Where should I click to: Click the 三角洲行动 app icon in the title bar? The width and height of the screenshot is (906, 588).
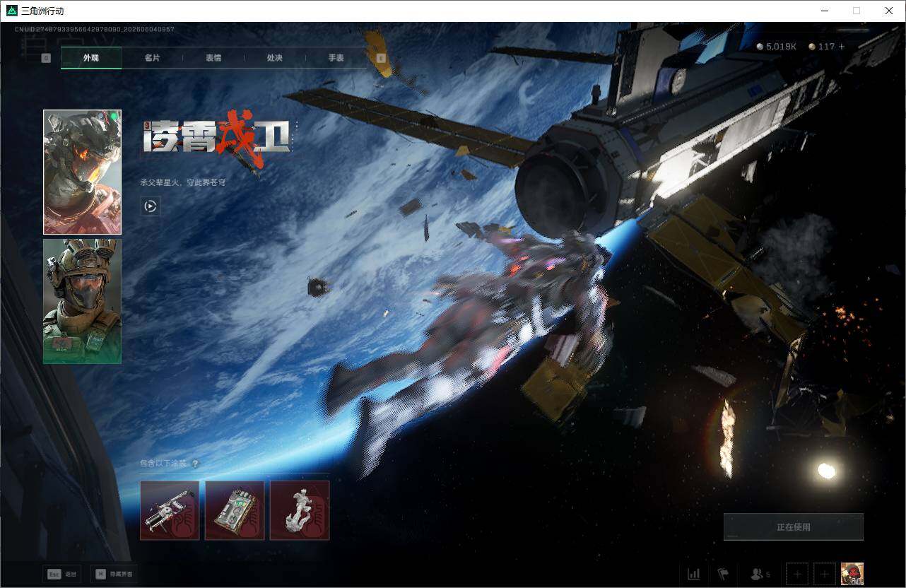[11, 11]
